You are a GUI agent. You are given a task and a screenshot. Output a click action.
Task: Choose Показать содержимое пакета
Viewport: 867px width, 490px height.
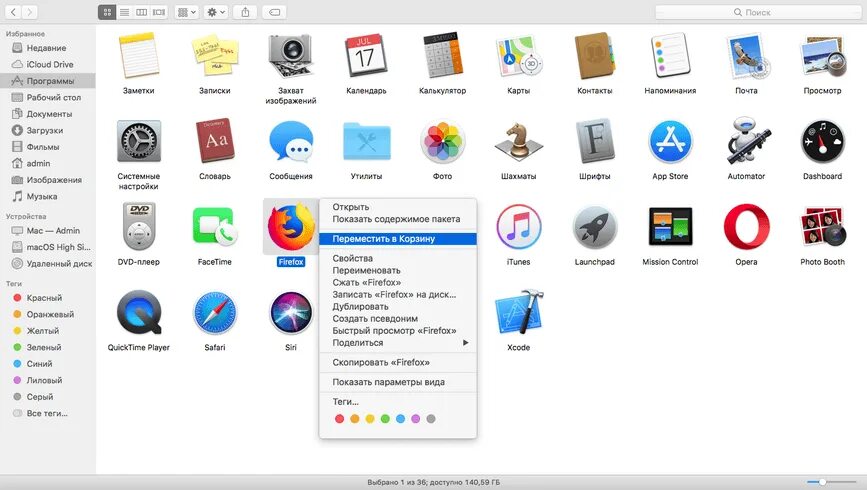(x=398, y=219)
